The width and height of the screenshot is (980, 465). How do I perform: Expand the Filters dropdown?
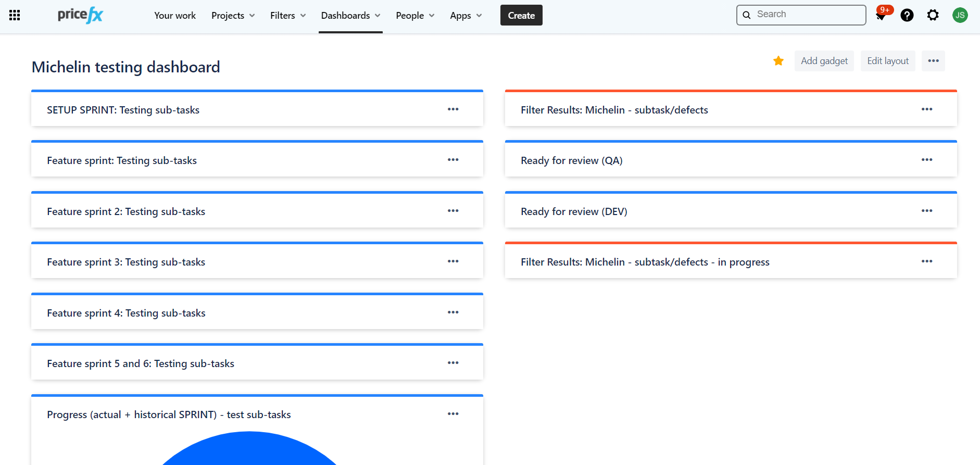pyautogui.click(x=288, y=16)
